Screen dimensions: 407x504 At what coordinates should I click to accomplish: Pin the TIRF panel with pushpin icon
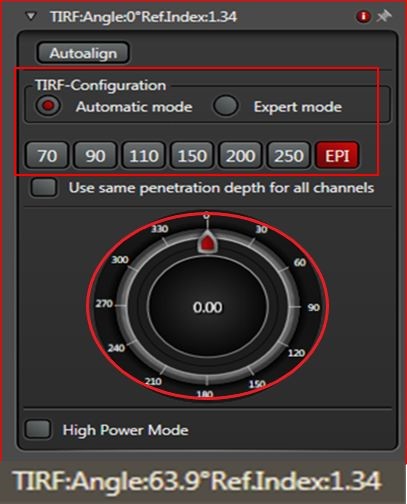383,16
